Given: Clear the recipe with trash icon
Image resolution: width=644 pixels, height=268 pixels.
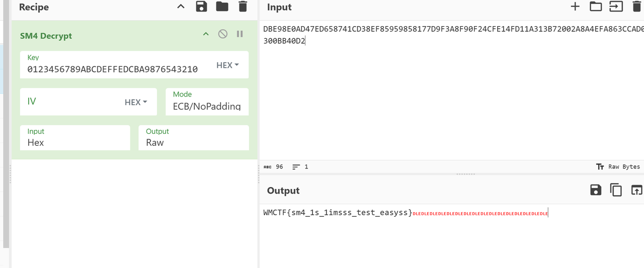Looking at the screenshot, I should point(243,7).
